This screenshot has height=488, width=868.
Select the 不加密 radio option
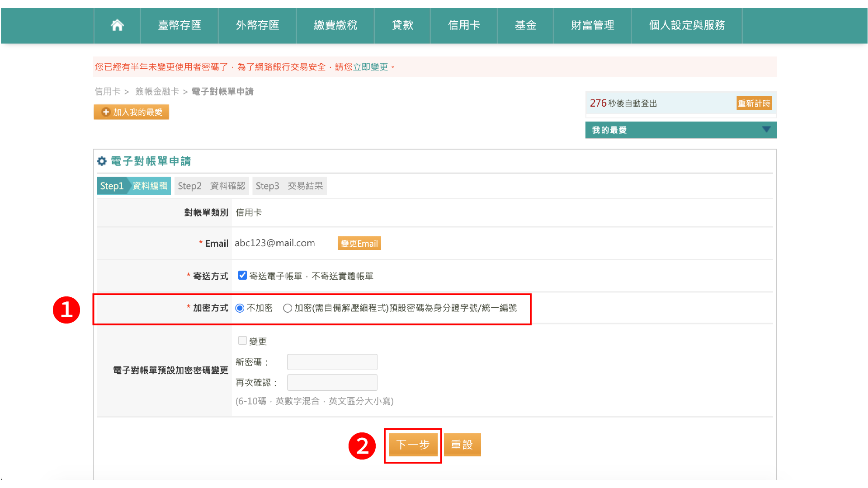240,308
